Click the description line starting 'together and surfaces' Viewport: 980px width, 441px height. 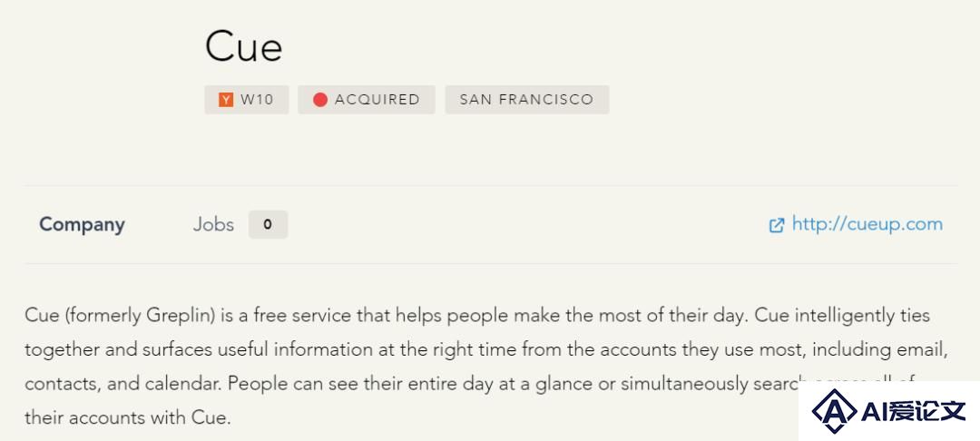click(x=487, y=349)
